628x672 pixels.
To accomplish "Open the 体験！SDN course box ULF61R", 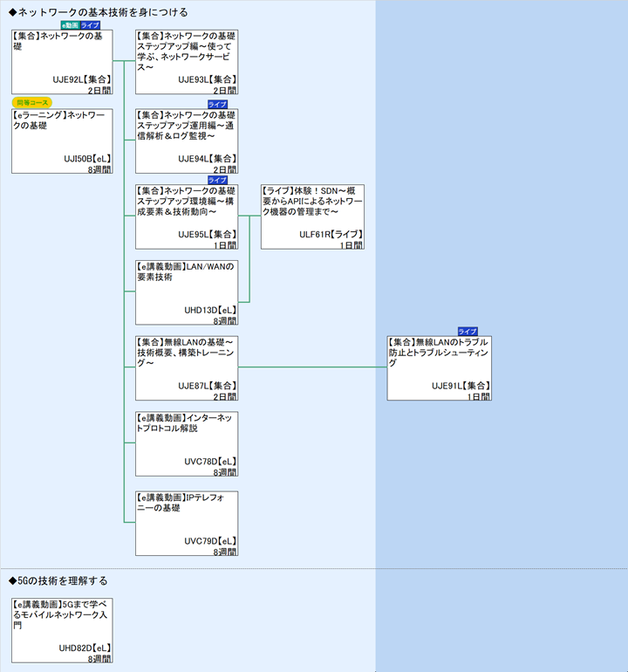I will (312, 216).
